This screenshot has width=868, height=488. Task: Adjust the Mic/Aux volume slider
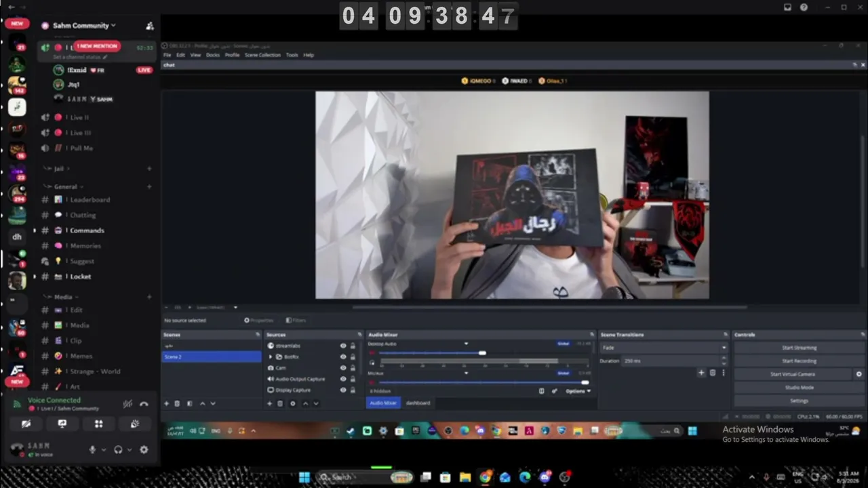point(585,383)
